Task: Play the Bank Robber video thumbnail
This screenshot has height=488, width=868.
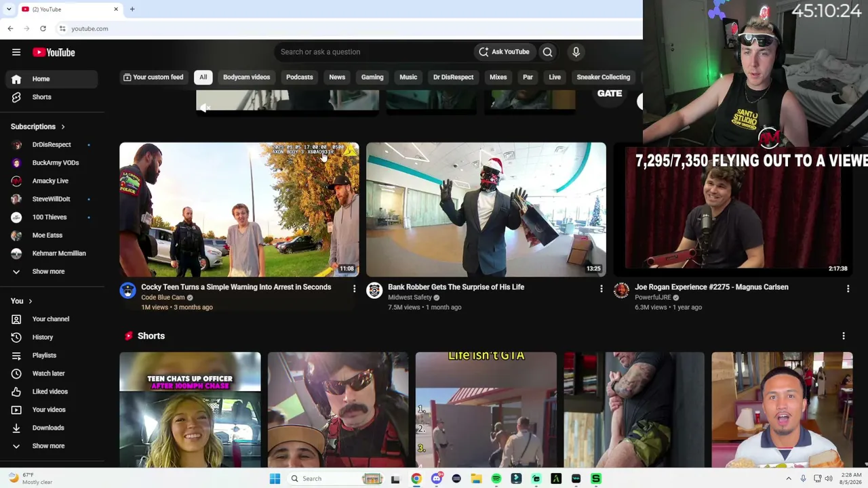Action: pyautogui.click(x=486, y=209)
